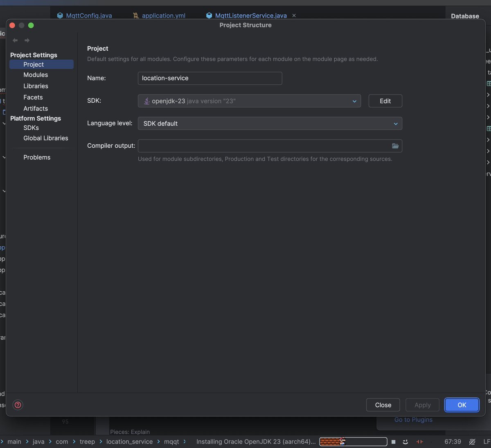
Task: Open the Go to Plugins link
Action: [x=413, y=419]
